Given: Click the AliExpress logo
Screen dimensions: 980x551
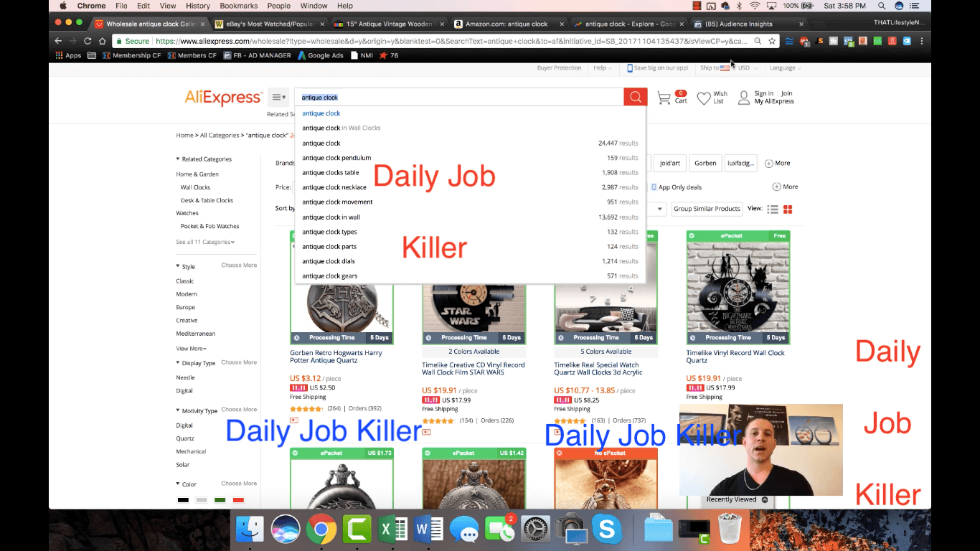Looking at the screenshot, I should click(223, 98).
